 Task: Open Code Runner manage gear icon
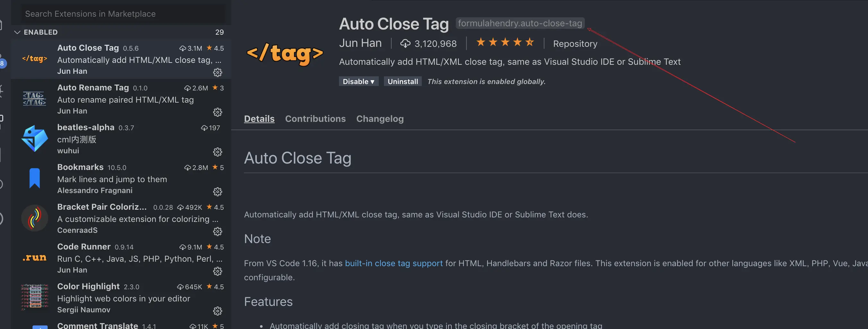pos(218,271)
